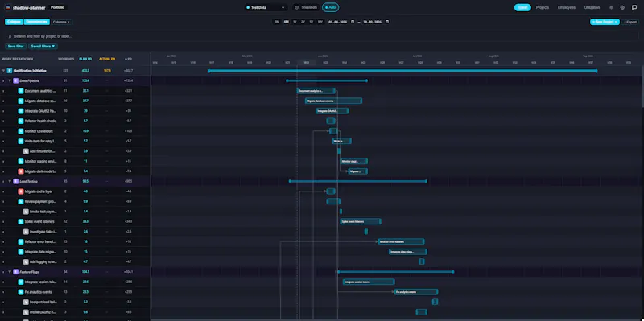644x321 pixels.
Task: Select the 1Y time range
Action: 295,22
